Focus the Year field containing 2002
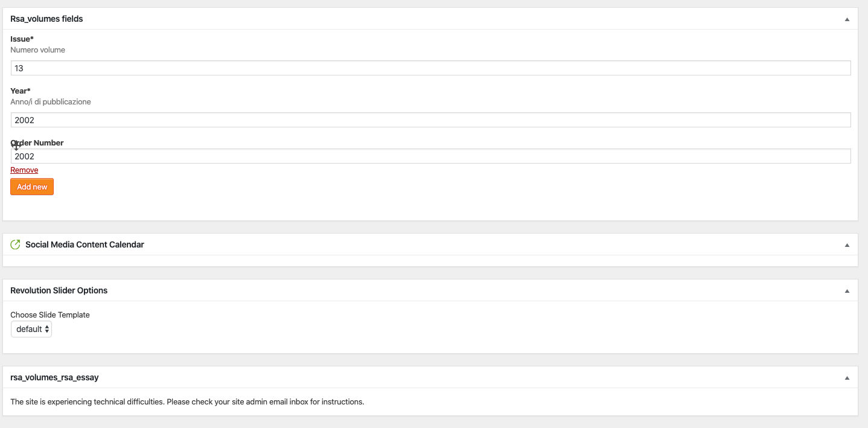 click(430, 120)
